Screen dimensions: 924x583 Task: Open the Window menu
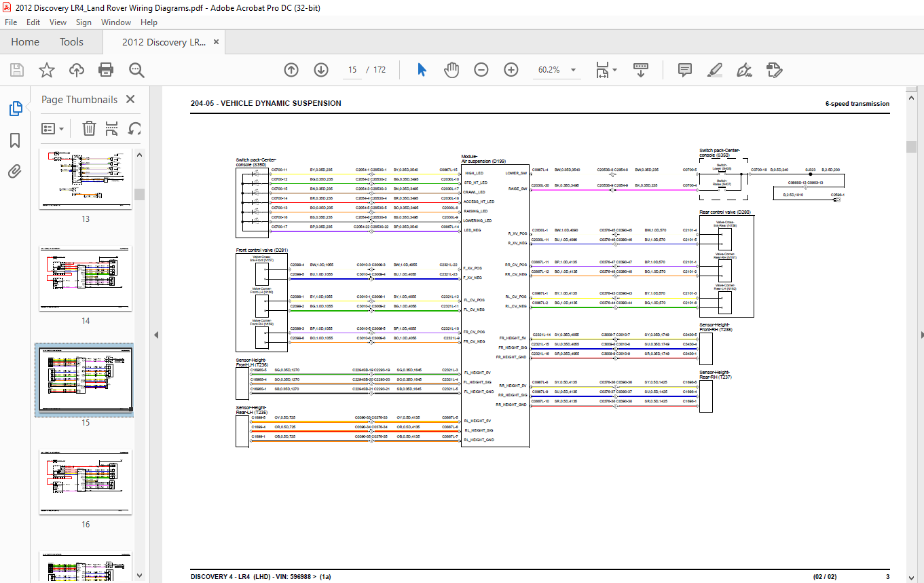(x=116, y=22)
